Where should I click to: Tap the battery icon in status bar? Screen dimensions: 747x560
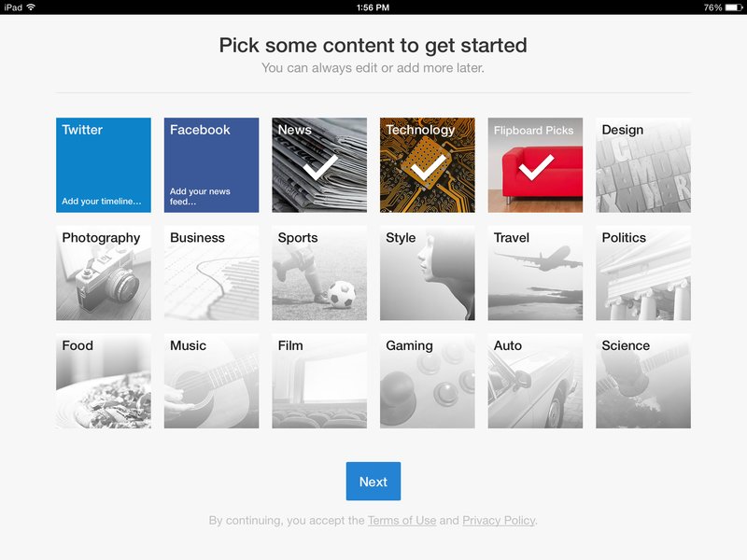pyautogui.click(x=734, y=7)
